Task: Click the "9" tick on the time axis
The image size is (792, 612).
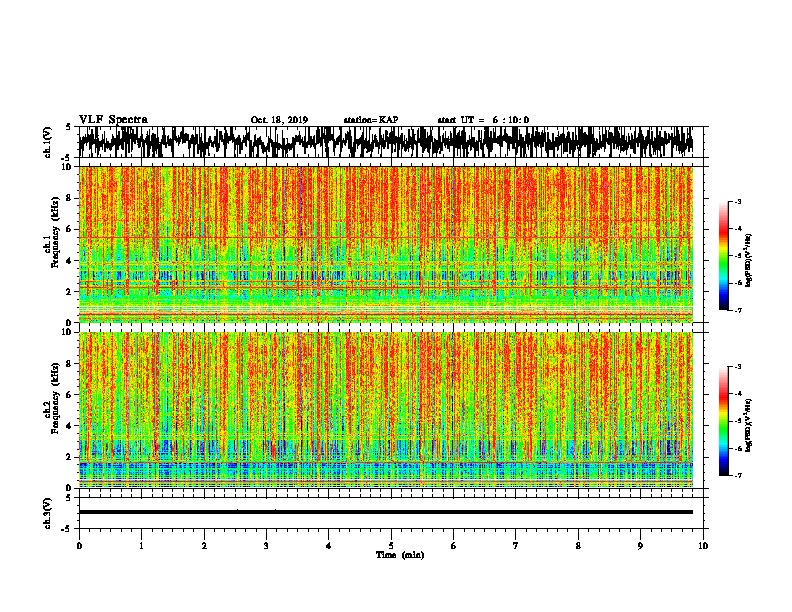Action: [640, 546]
